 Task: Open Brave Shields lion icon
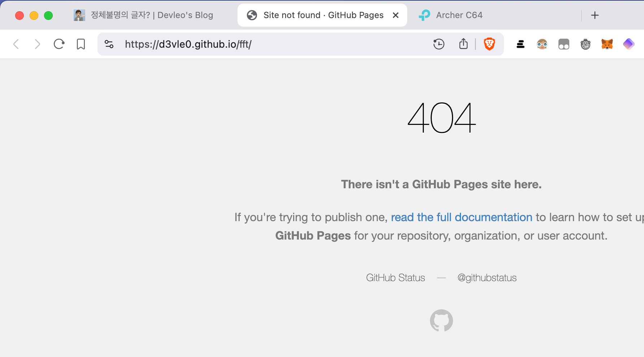(489, 44)
